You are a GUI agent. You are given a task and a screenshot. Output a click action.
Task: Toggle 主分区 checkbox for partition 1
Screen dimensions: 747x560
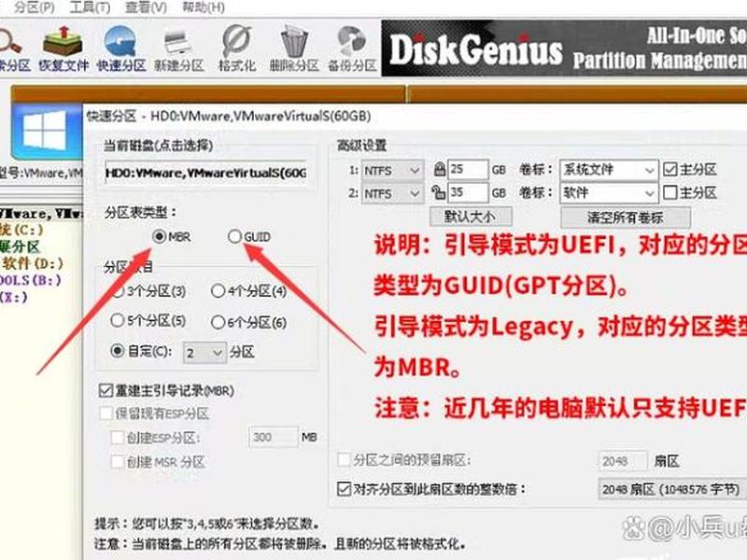click(670, 169)
